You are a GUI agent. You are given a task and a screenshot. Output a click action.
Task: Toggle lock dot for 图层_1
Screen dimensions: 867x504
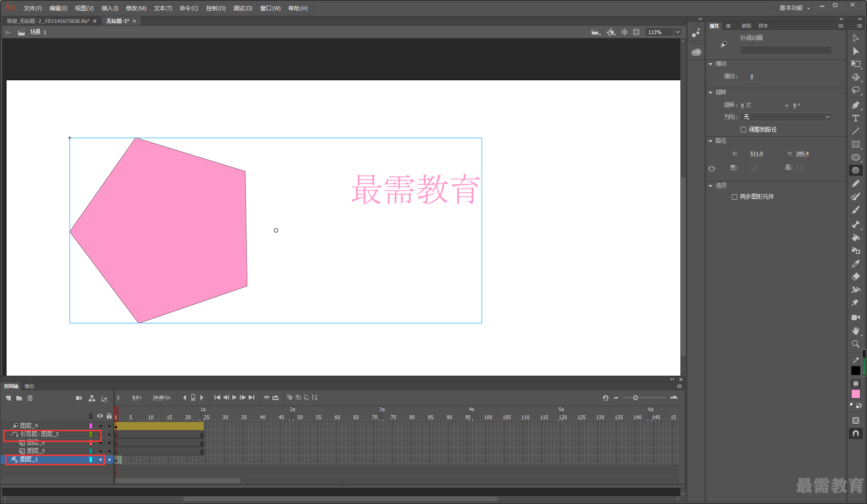110,460
